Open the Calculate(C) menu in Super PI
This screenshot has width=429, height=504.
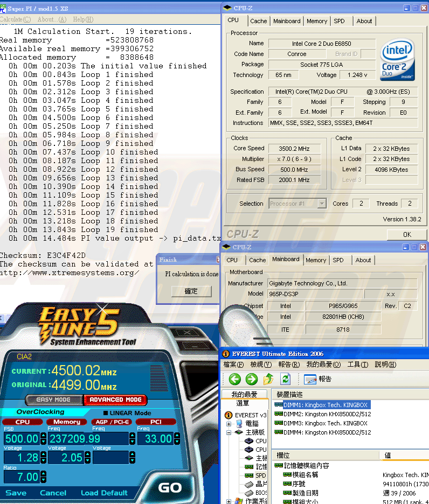[x=16, y=19]
